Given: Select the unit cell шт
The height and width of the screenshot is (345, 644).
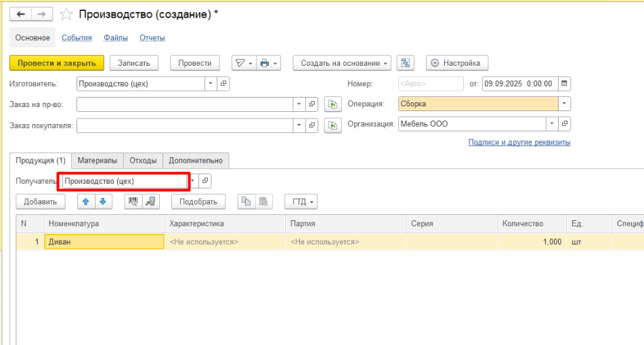Looking at the screenshot, I should pos(588,242).
